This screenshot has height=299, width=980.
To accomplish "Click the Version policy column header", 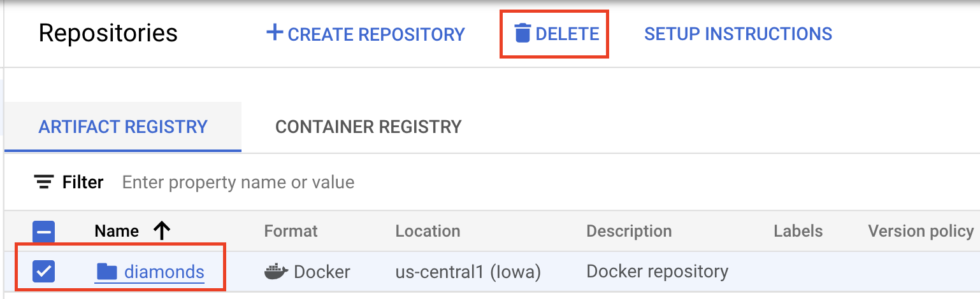I will pos(920,231).
